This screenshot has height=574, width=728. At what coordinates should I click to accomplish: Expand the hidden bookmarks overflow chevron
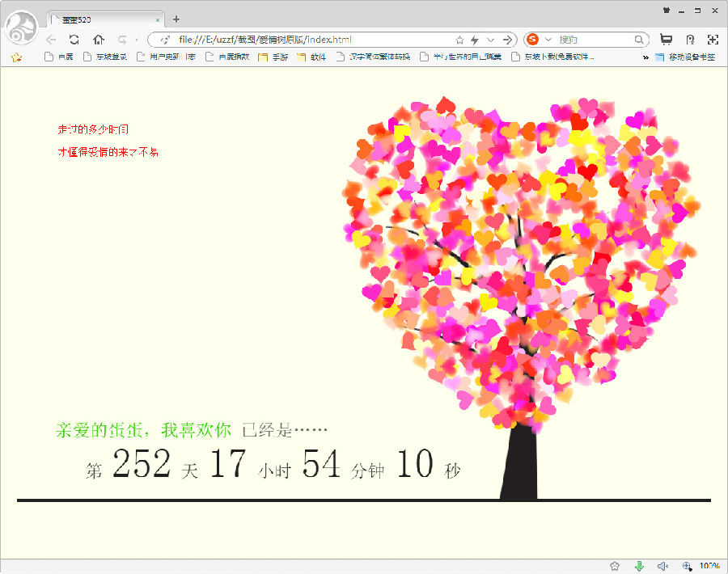(645, 57)
